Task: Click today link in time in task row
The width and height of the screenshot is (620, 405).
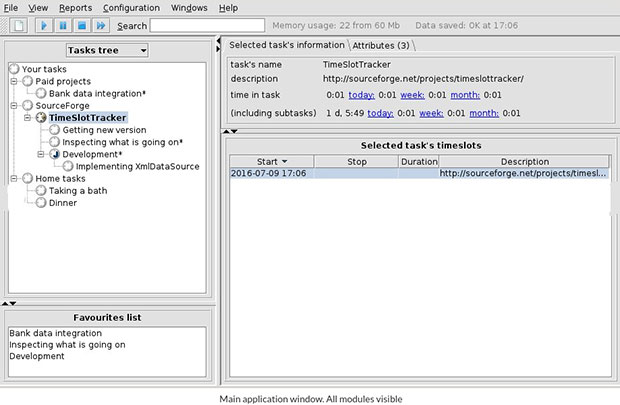Action: click(361, 95)
